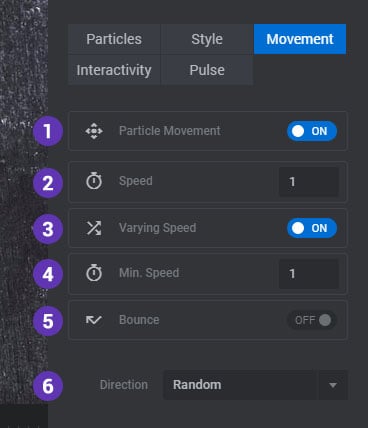Focus the Speed value input field

309,182
